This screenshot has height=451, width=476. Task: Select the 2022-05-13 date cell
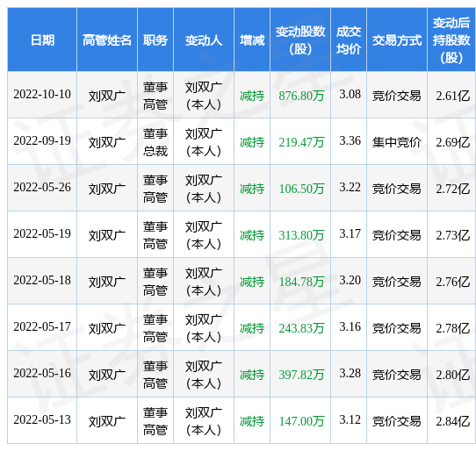tap(42, 420)
